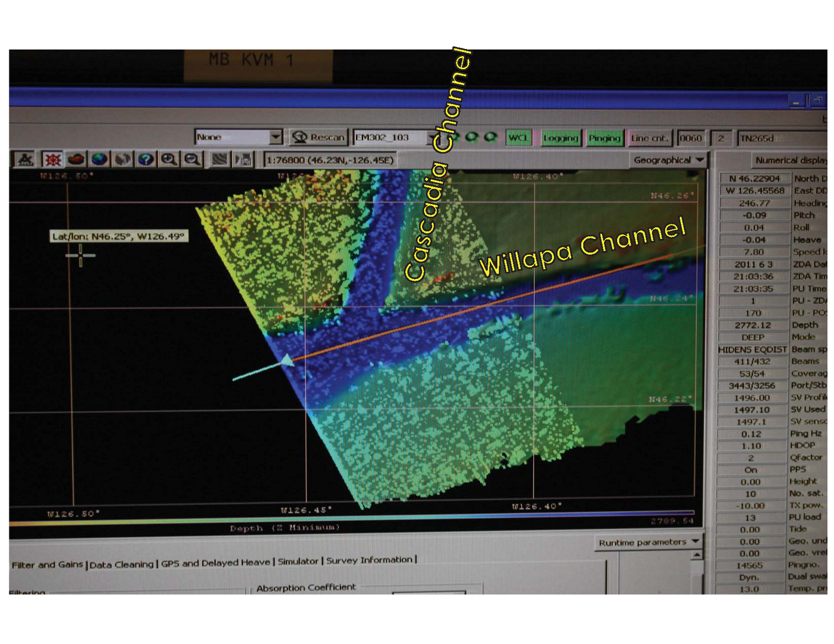Open the Survey Information tab
Screen dimensions: 834x644
coord(369,560)
